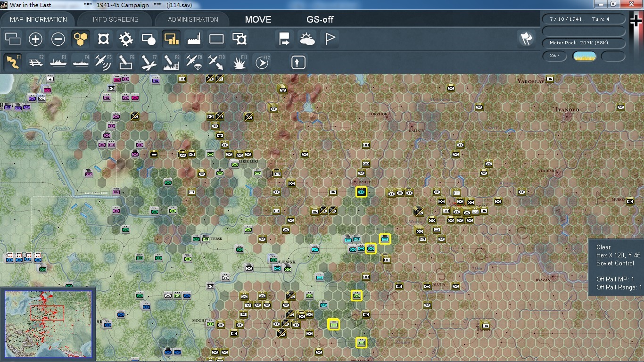Select the yellow-highlighted unit near Rzhev
Viewport: 644px width, 362px height.
tap(362, 192)
